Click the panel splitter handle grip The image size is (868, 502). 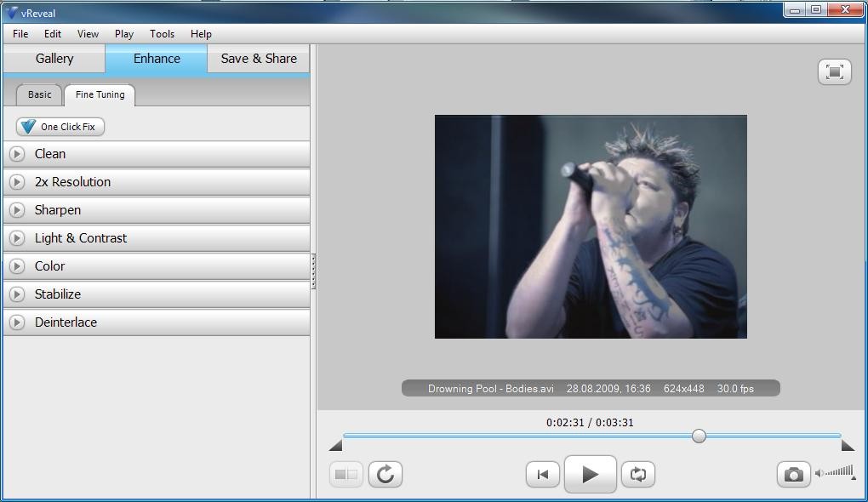tap(313, 271)
